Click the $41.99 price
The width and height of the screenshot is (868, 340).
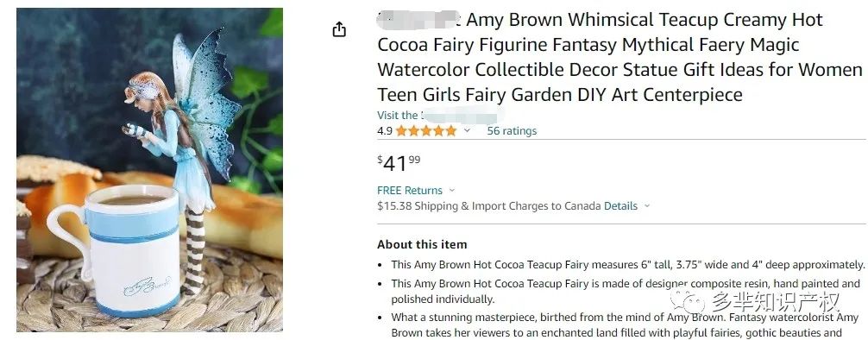(399, 163)
